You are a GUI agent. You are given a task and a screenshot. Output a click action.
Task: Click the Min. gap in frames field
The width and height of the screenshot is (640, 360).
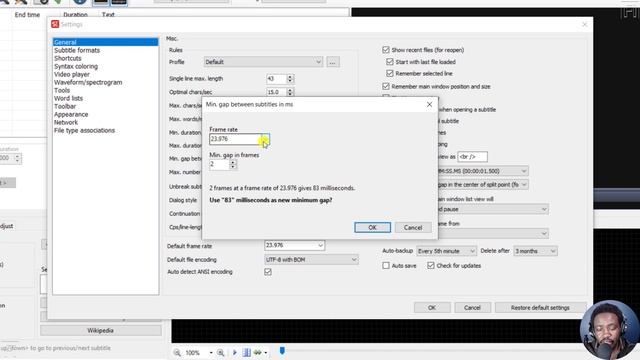[x=219, y=164]
